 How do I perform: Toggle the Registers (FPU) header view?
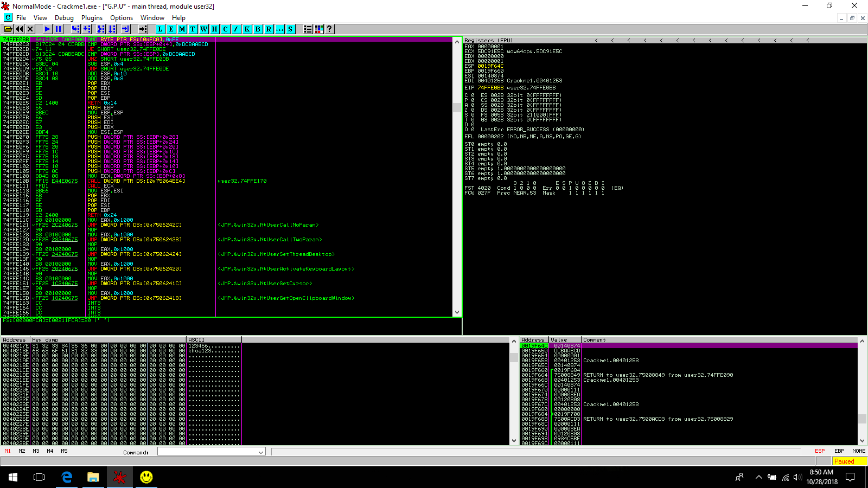pyautogui.click(x=488, y=40)
